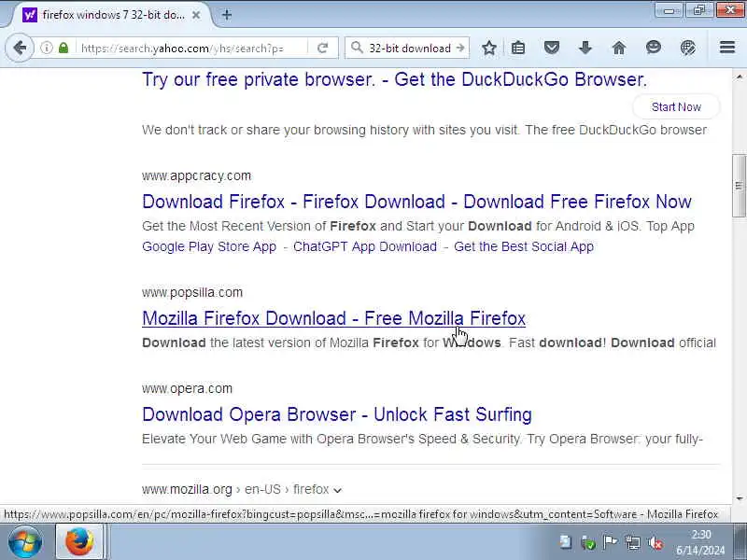Open the Firefox hamburger menu
Image resolution: width=747 pixels, height=560 pixels.
727,48
